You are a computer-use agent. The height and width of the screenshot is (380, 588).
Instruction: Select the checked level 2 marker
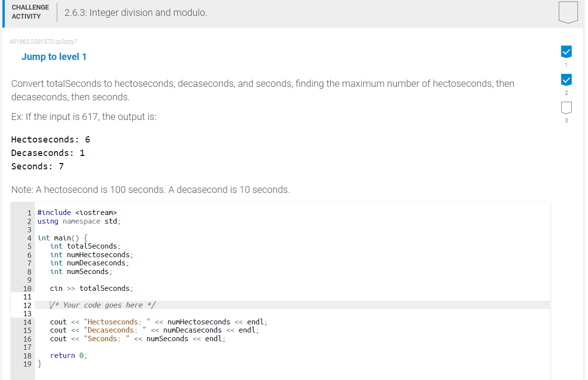pos(566,79)
